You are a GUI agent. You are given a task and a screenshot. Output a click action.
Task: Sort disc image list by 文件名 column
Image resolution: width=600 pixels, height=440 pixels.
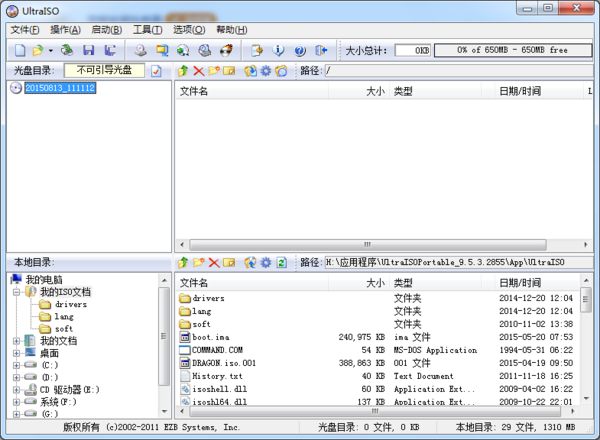point(252,91)
